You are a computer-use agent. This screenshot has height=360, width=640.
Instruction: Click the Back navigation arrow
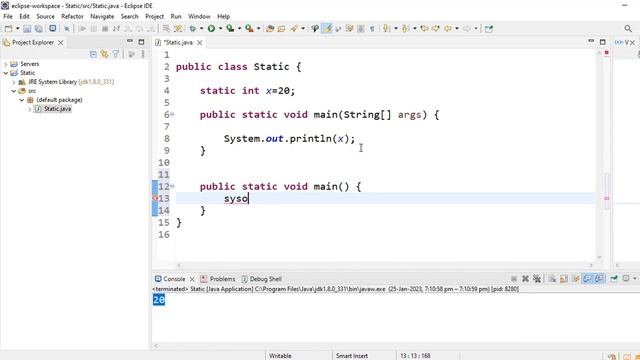448,29
